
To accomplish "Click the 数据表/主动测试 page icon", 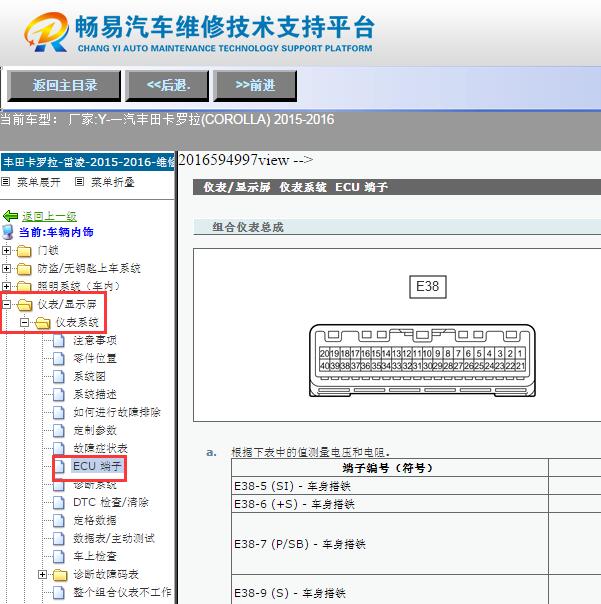I will (59, 539).
